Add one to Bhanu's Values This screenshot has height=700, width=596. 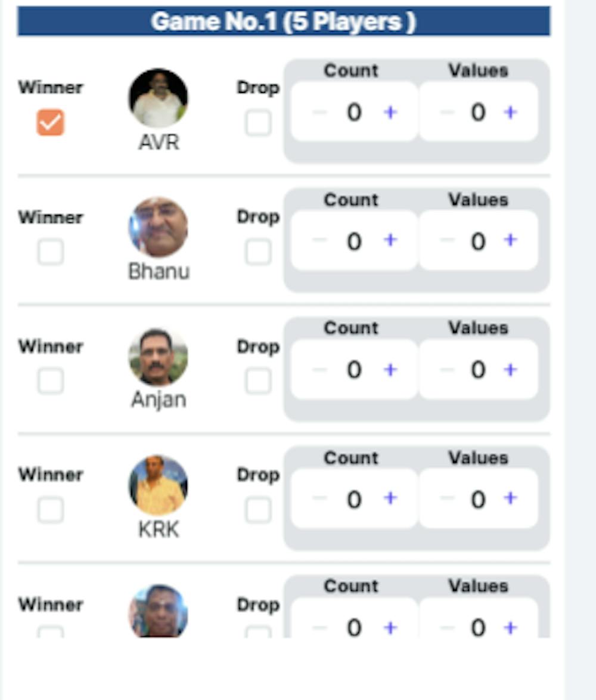510,240
